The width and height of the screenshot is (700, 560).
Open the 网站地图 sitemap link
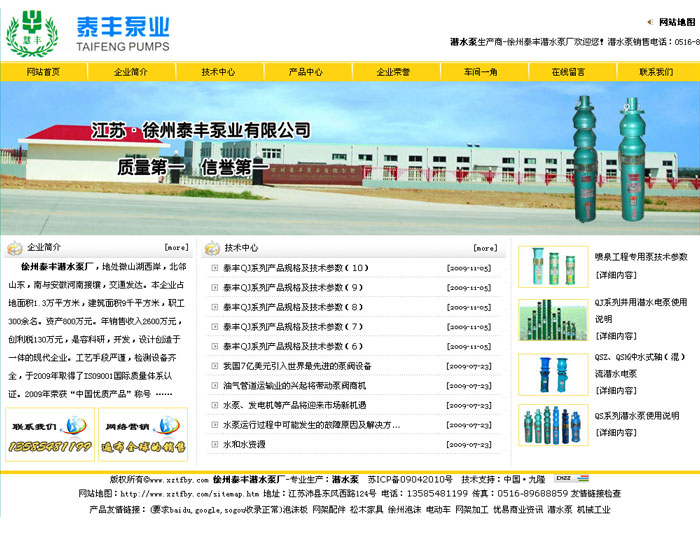pyautogui.click(x=677, y=22)
